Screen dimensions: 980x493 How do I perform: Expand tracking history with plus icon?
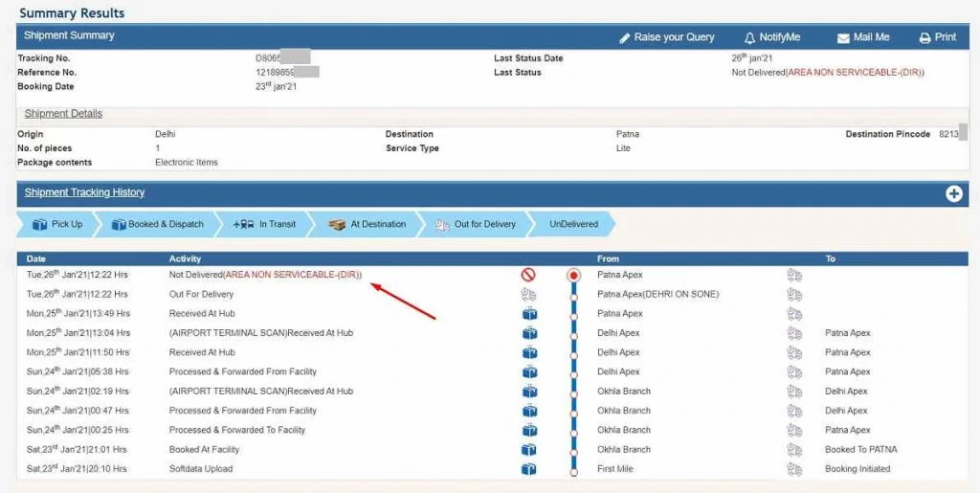954,193
